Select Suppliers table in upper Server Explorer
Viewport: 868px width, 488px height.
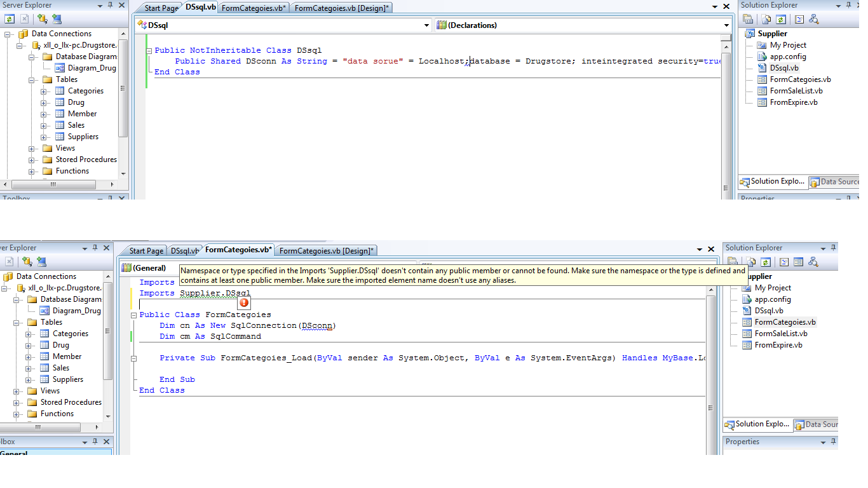[77, 137]
